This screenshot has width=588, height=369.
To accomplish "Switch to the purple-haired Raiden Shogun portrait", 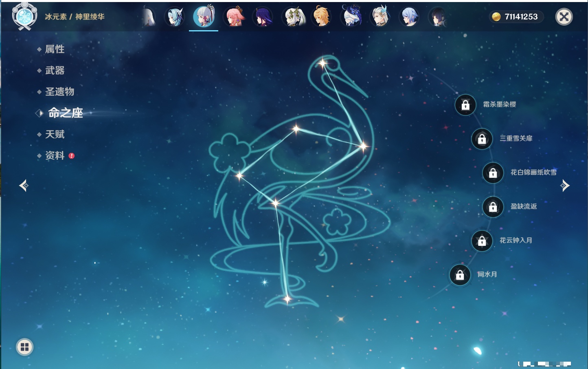I will pyautogui.click(x=263, y=17).
